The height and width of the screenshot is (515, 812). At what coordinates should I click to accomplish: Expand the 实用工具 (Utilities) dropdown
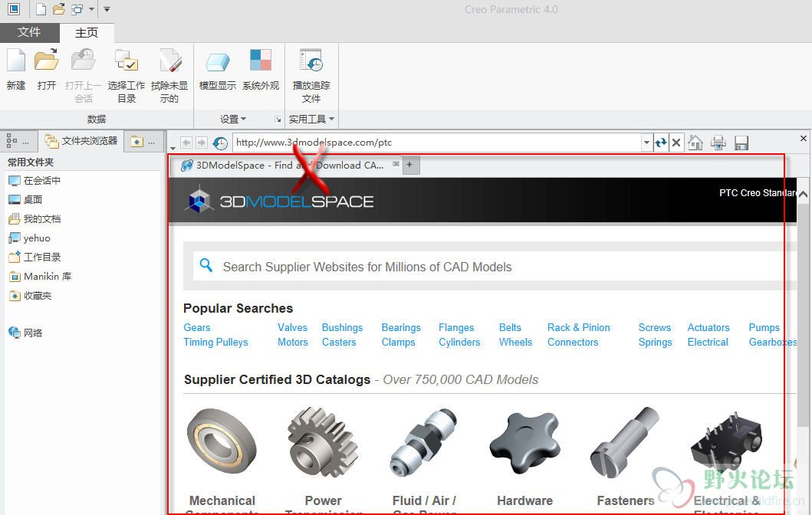click(x=311, y=119)
